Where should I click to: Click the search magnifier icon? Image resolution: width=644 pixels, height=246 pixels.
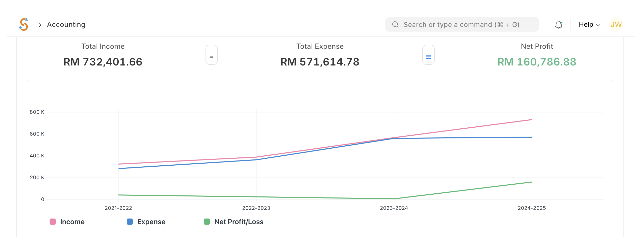[395, 24]
